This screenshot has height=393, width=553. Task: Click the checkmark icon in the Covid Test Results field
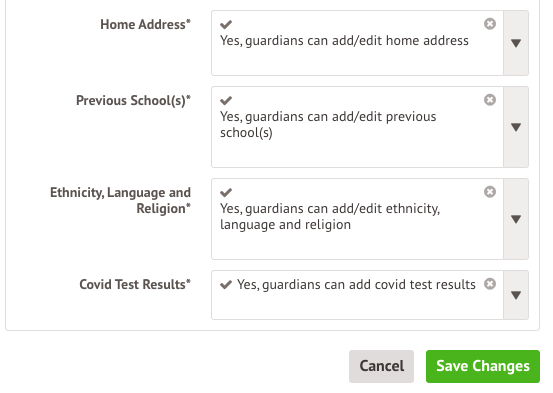(x=226, y=285)
